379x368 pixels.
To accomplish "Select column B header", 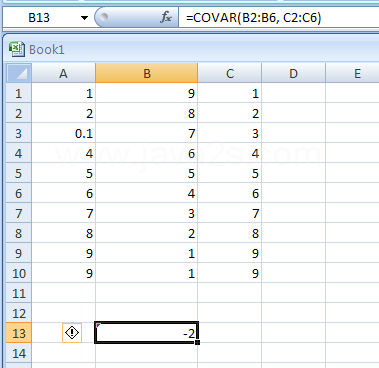I will (x=147, y=73).
